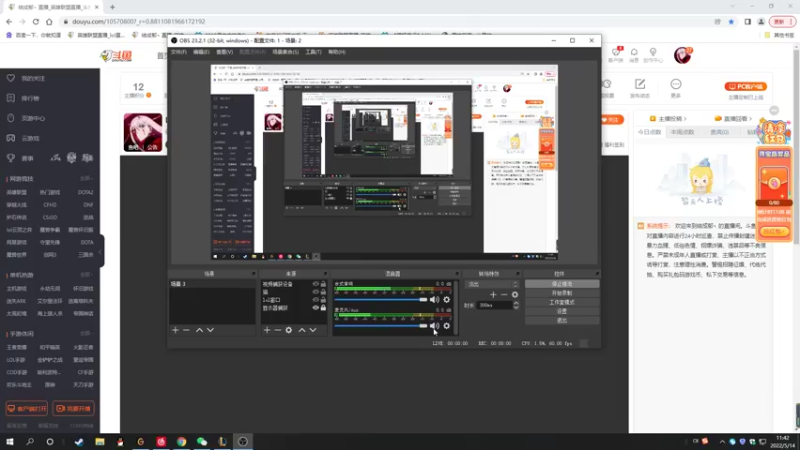Toggle visibility of third source (窗口)
The image size is (800, 450).
pos(315,300)
